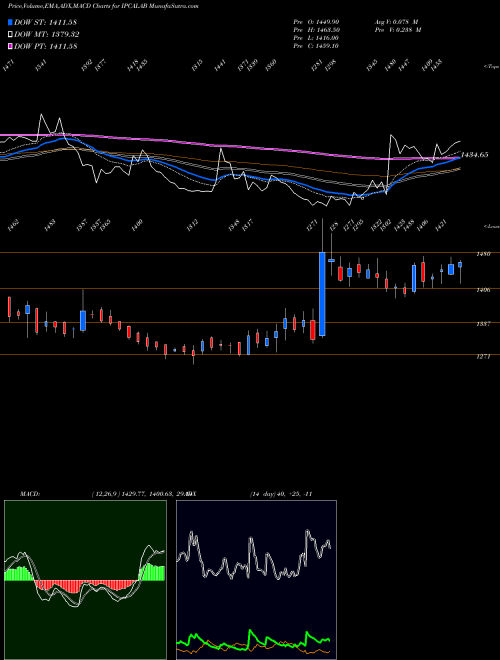500x660 pixels.
Task: Click the green +DI line in ADX panel
Action: [253, 638]
